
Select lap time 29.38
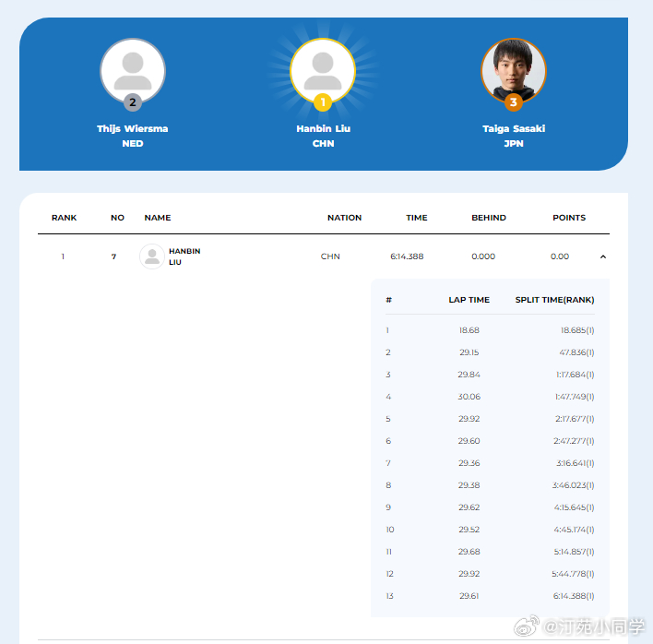click(469, 485)
